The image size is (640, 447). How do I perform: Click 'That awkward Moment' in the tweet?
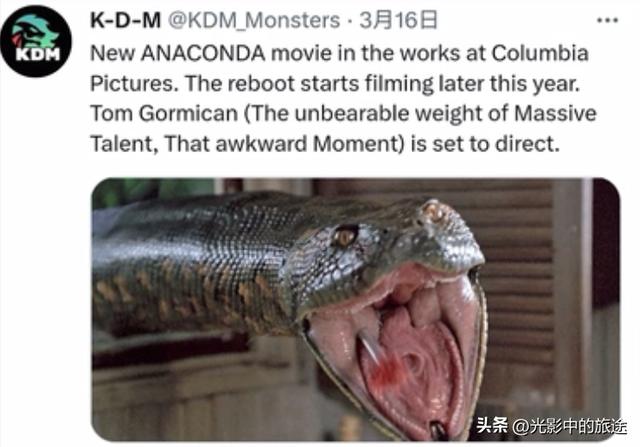[281, 144]
